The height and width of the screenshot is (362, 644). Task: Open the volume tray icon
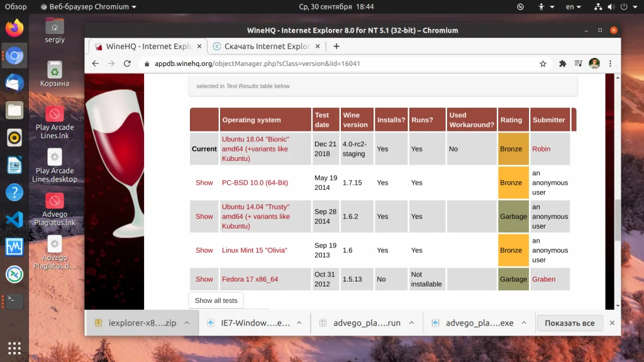(x=611, y=6)
